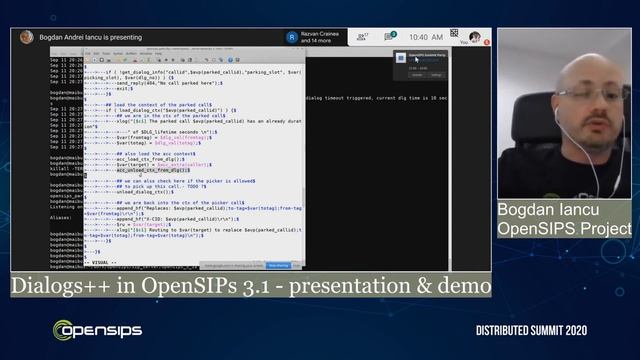Viewport: 640px width, 360px height.
Task: Click the Find Help icon in gvim toolbar
Action: pyautogui.click(x=238, y=60)
